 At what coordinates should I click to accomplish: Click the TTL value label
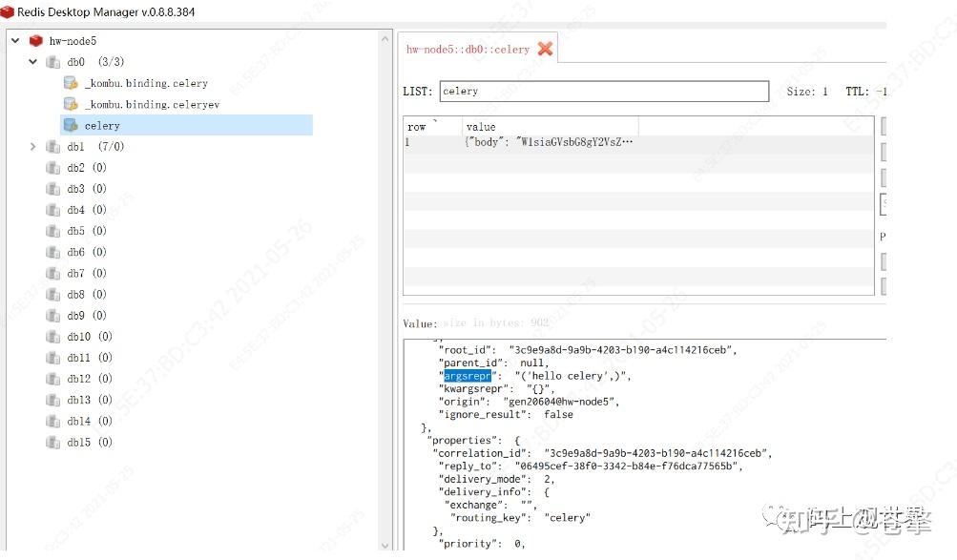pos(865,92)
